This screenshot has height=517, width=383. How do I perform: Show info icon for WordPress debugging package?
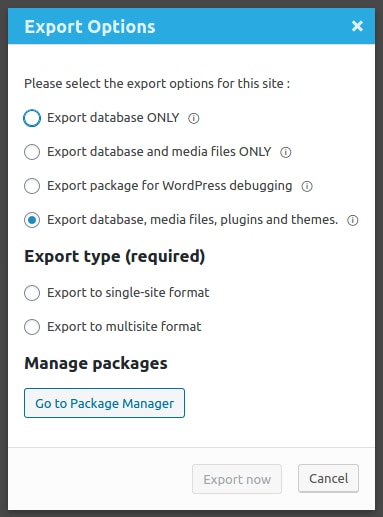tap(307, 186)
